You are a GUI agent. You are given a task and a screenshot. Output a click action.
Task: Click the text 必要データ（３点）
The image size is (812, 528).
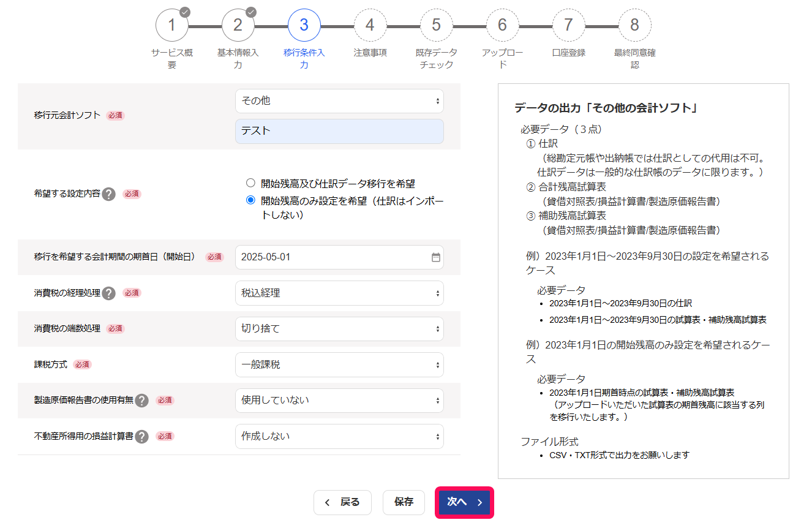click(x=562, y=130)
